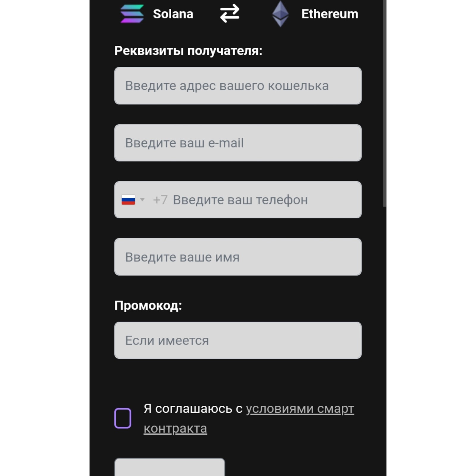476x476 pixels.
Task: Click the Russian flag icon
Action: tap(128, 200)
